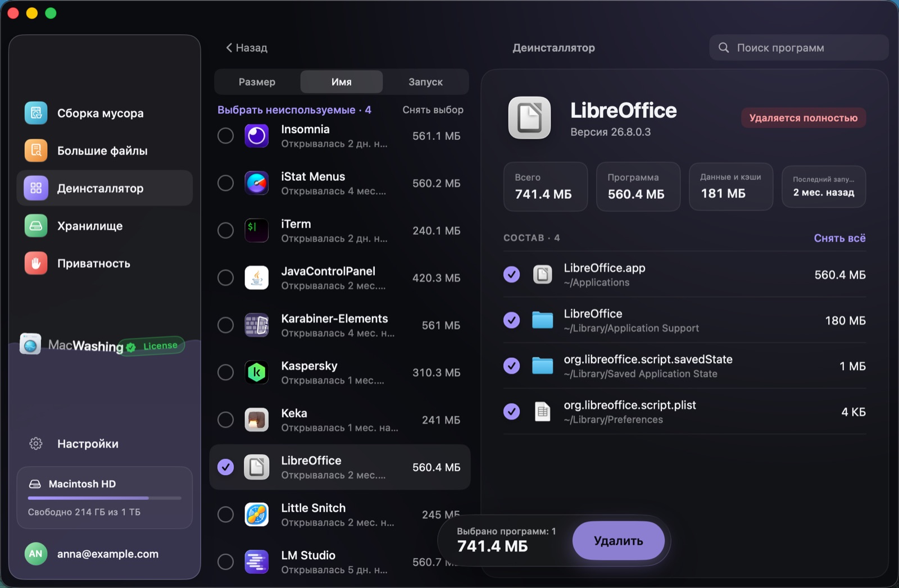
Task: Click the Kaspersky app icon
Action: point(257,372)
